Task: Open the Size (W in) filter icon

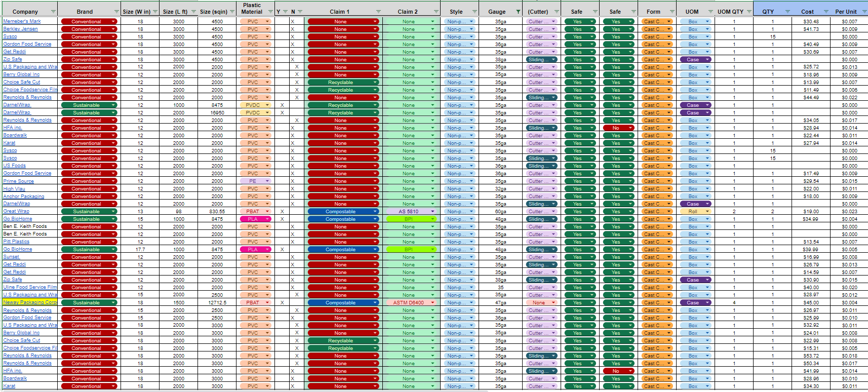Action: tap(155, 12)
